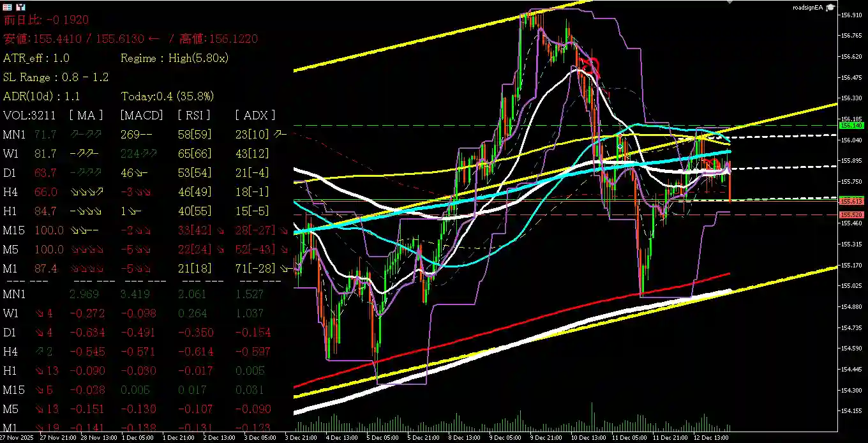This screenshot has height=443, width=868.
Task: Click the red arrow after 155.6130
Action: (153, 39)
